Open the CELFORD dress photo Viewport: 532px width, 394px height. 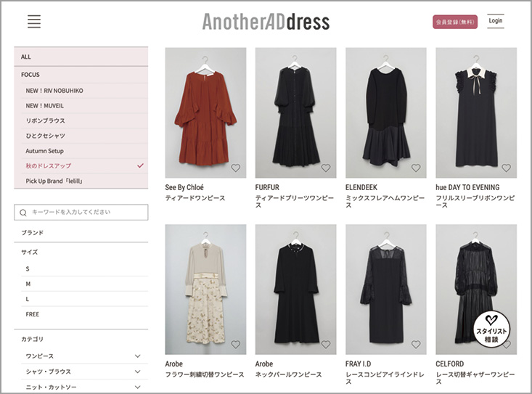coord(476,290)
